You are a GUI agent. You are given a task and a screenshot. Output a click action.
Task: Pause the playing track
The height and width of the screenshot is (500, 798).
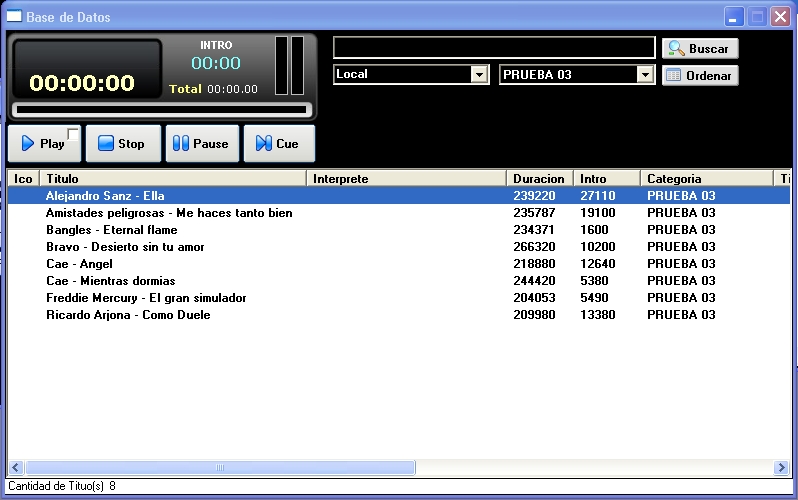[202, 144]
